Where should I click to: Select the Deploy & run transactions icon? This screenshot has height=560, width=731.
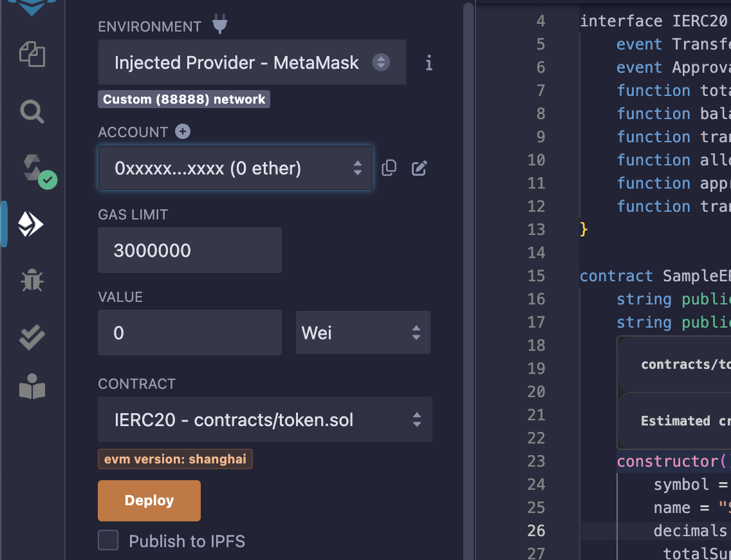(31, 225)
